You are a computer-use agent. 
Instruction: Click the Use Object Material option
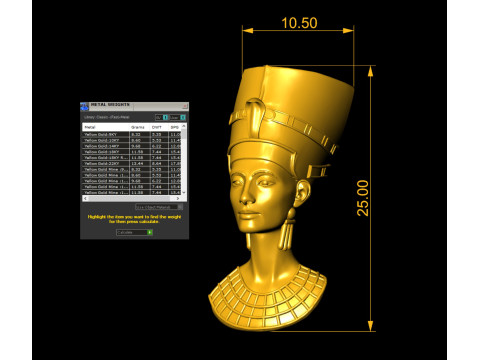(x=159, y=207)
